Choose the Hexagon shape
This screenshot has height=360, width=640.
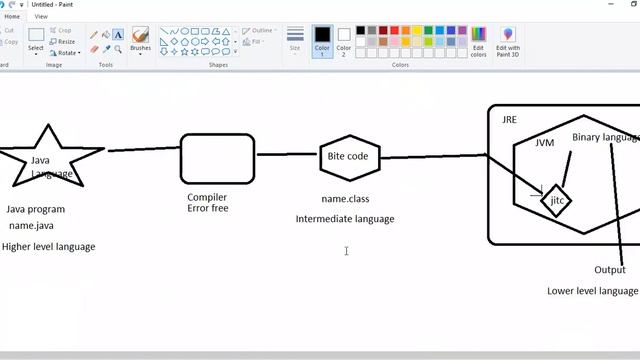pyautogui.click(x=195, y=42)
